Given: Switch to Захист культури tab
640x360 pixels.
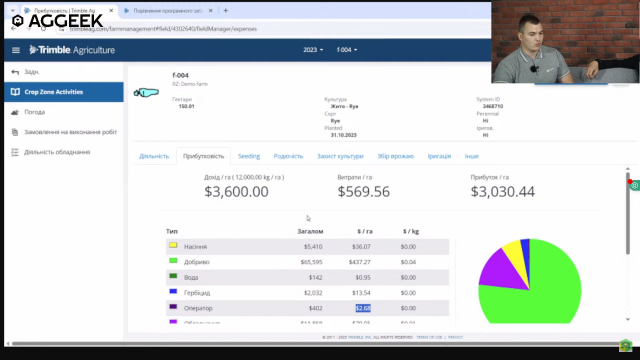Looking at the screenshot, I should (x=340, y=156).
